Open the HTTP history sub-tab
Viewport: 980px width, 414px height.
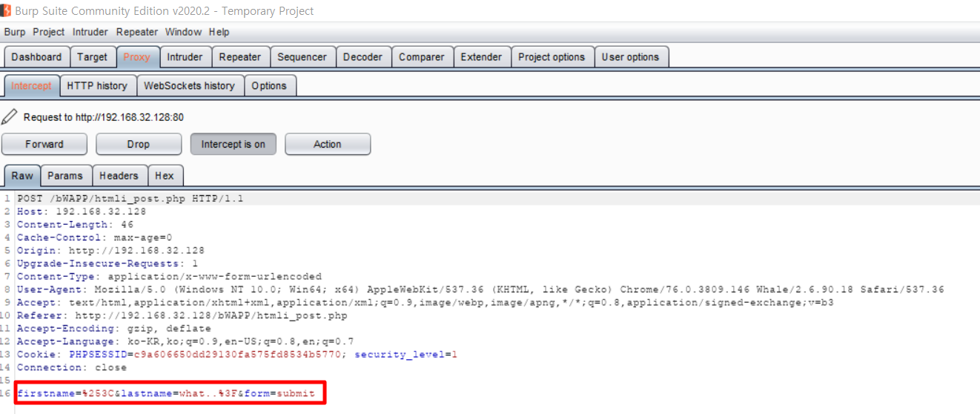(x=97, y=86)
